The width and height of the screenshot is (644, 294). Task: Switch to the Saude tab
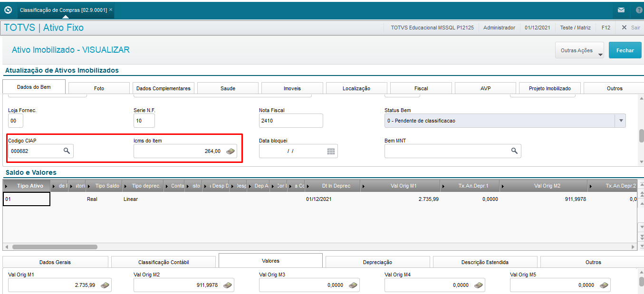tap(228, 88)
